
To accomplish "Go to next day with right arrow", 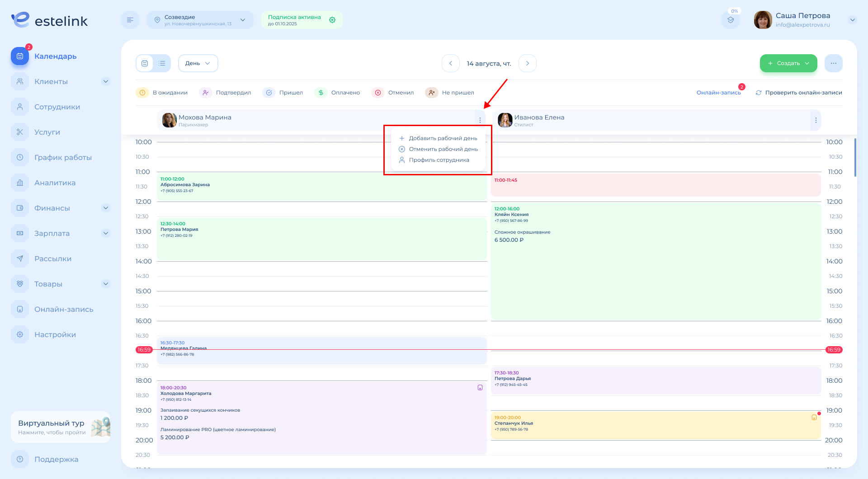I will [x=527, y=63].
